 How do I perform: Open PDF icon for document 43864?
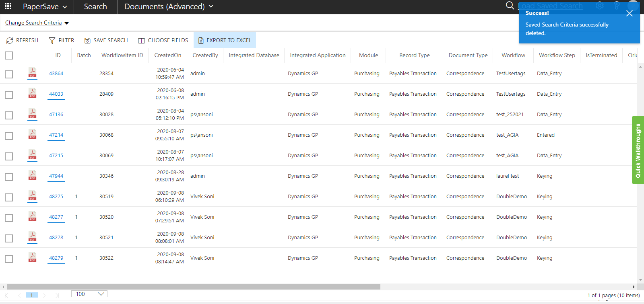pos(32,73)
